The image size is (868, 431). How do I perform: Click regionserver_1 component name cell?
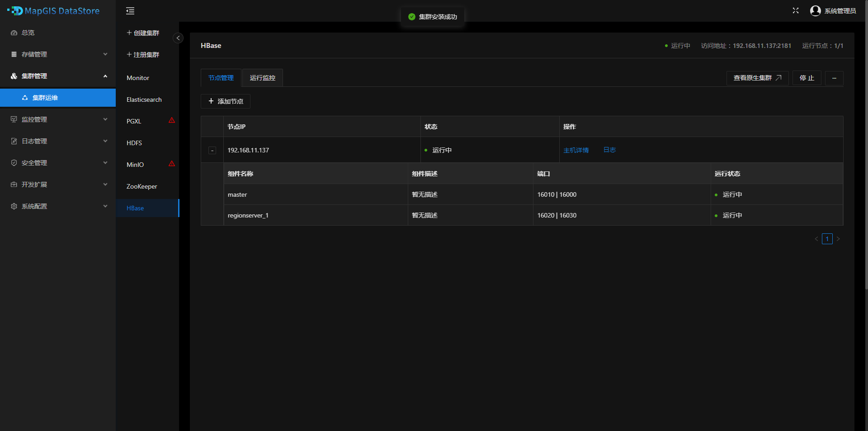pyautogui.click(x=316, y=215)
